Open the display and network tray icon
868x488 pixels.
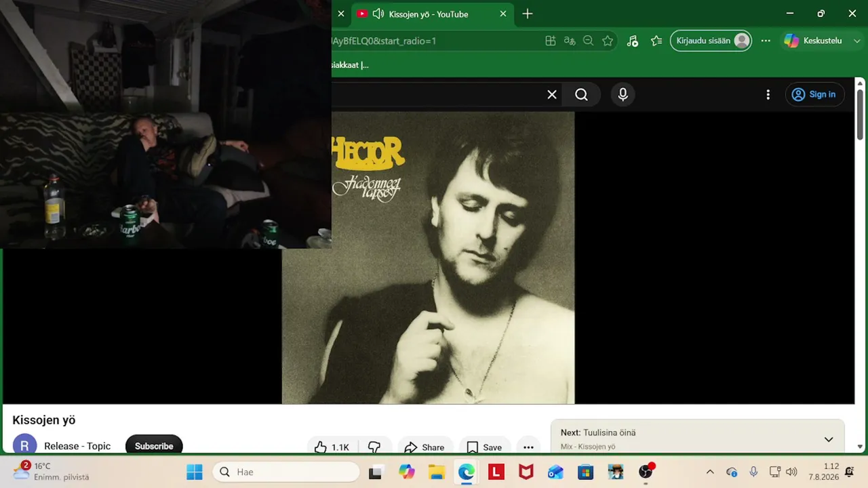point(774,472)
